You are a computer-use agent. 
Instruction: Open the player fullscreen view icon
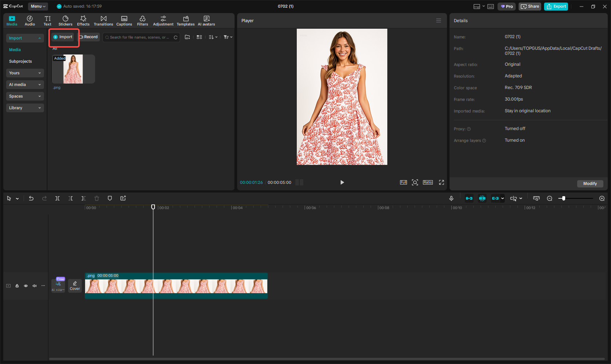(x=442, y=182)
